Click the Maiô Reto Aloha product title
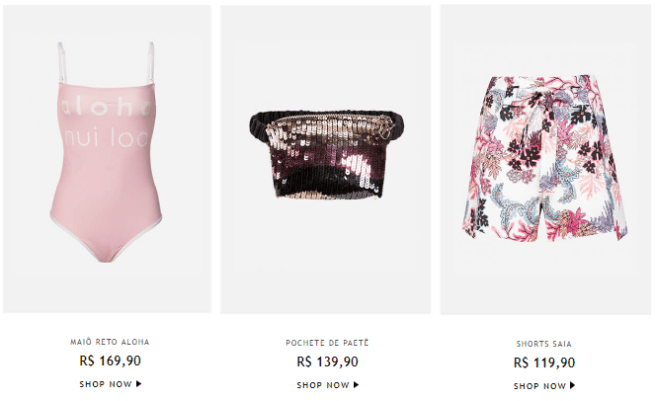Image resolution: width=655 pixels, height=401 pixels. [x=109, y=342]
